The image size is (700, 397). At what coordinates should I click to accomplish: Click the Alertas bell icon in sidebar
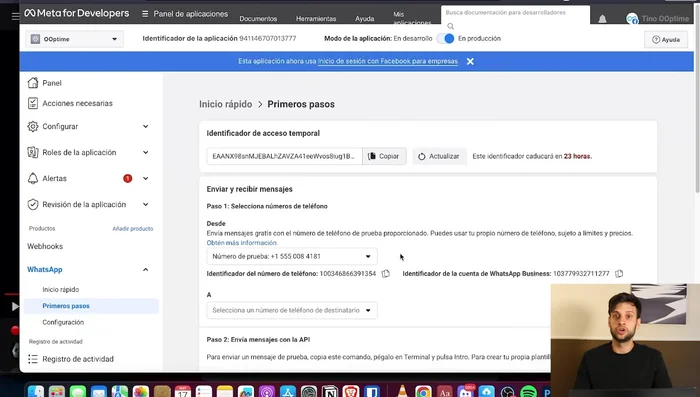tap(33, 178)
